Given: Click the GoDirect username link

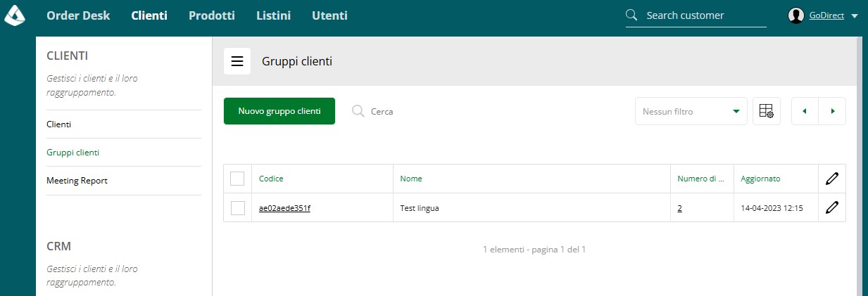Looking at the screenshot, I should coord(826,15).
